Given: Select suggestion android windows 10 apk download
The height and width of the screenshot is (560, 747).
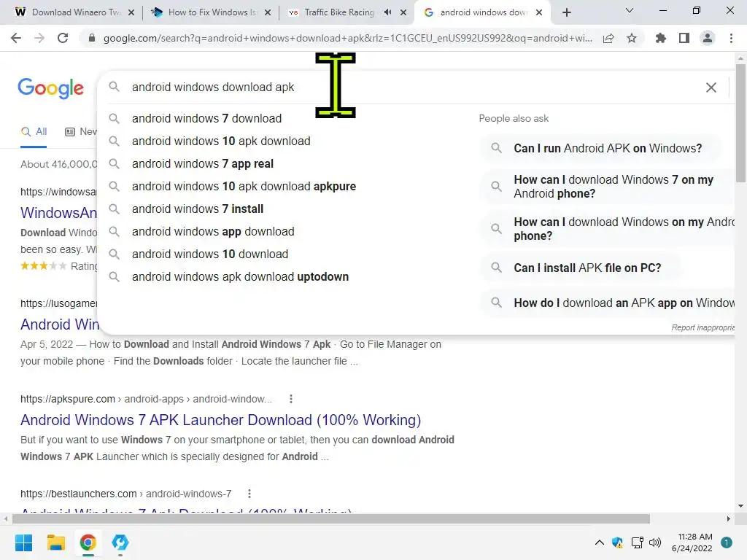Looking at the screenshot, I should click(x=221, y=141).
